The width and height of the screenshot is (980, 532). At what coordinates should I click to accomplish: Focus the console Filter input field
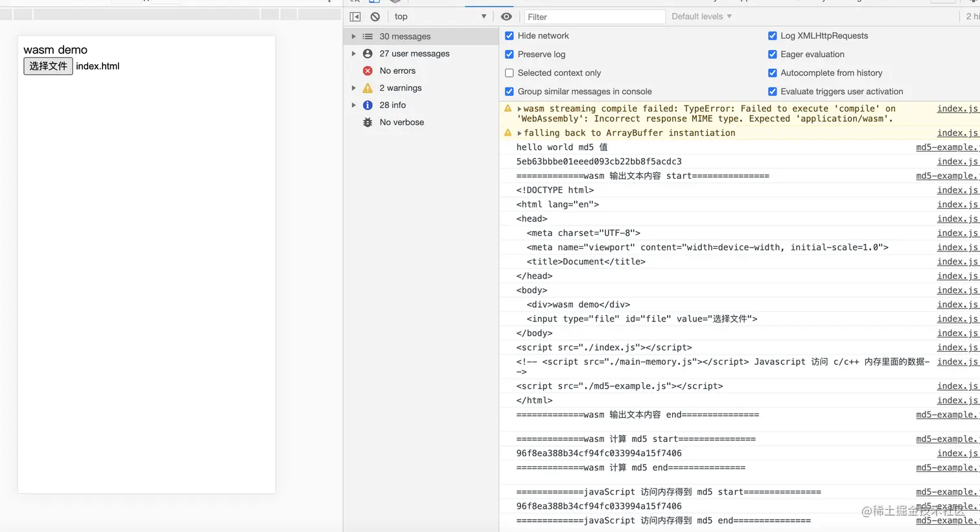[594, 17]
